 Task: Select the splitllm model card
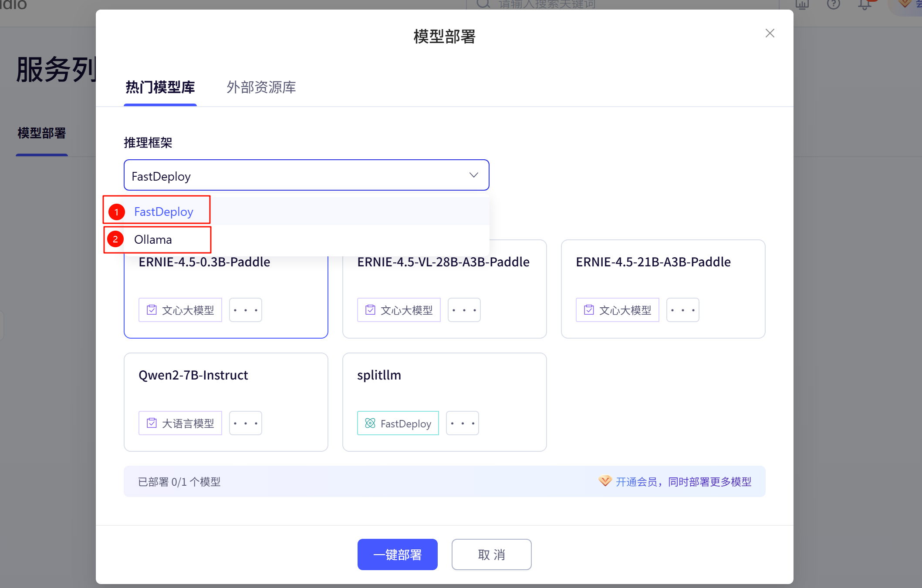[444, 402]
